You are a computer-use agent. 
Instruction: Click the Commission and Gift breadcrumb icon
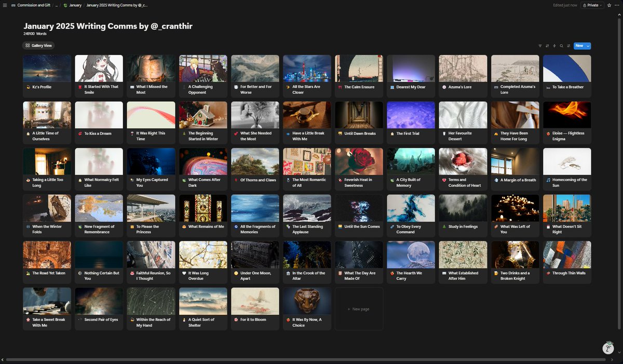tap(13, 5)
